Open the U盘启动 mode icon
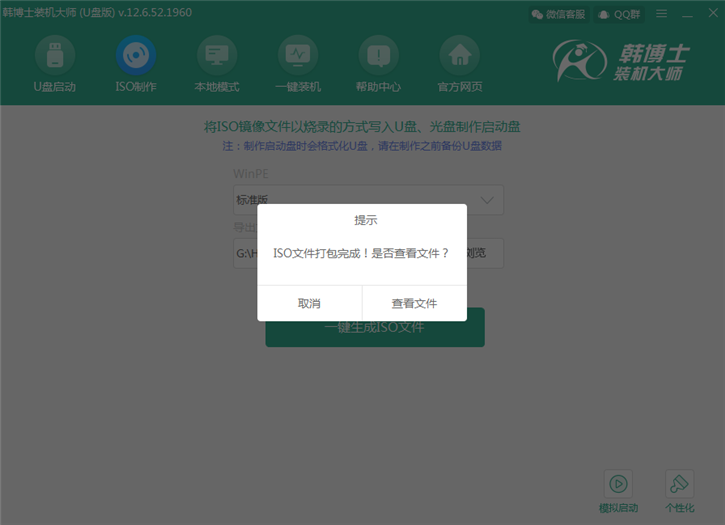Screen dimensions: 725x525 [x=55, y=56]
